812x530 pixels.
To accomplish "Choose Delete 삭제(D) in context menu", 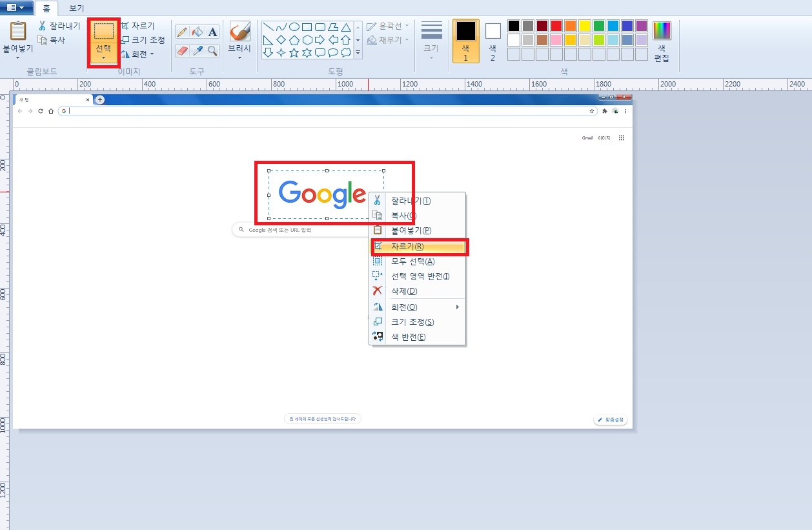I will pos(418,291).
